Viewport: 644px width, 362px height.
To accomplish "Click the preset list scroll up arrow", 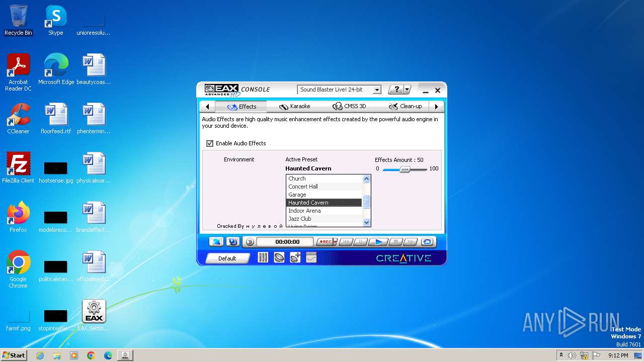I will click(366, 178).
